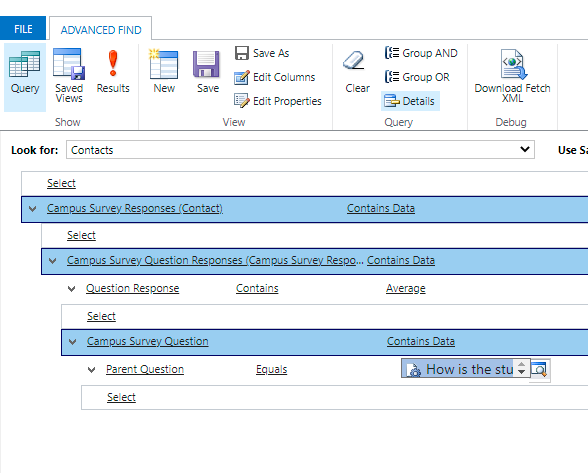
Task: Save the current view
Action: click(208, 72)
